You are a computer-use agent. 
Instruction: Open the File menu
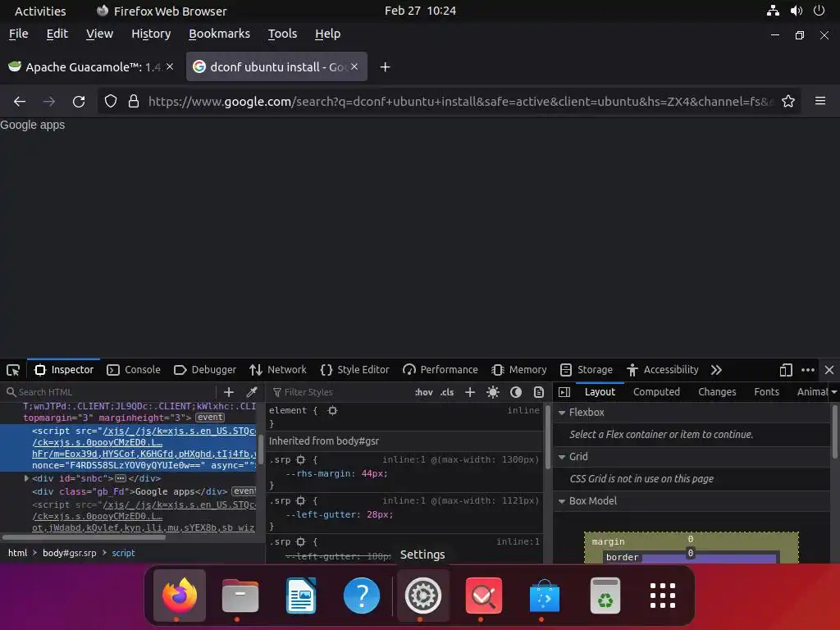coord(18,34)
